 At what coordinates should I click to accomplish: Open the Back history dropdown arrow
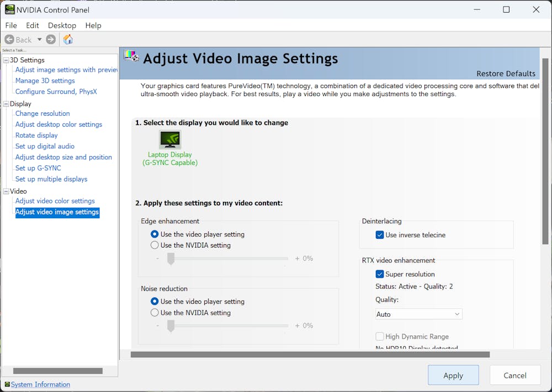point(39,39)
